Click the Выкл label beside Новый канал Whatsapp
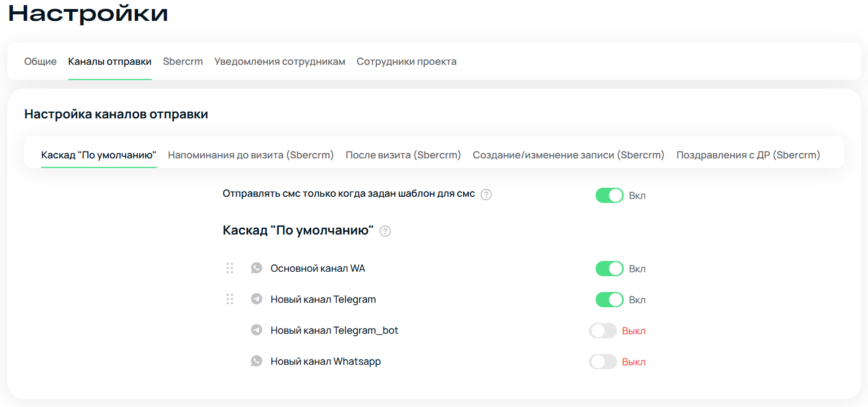 634,362
